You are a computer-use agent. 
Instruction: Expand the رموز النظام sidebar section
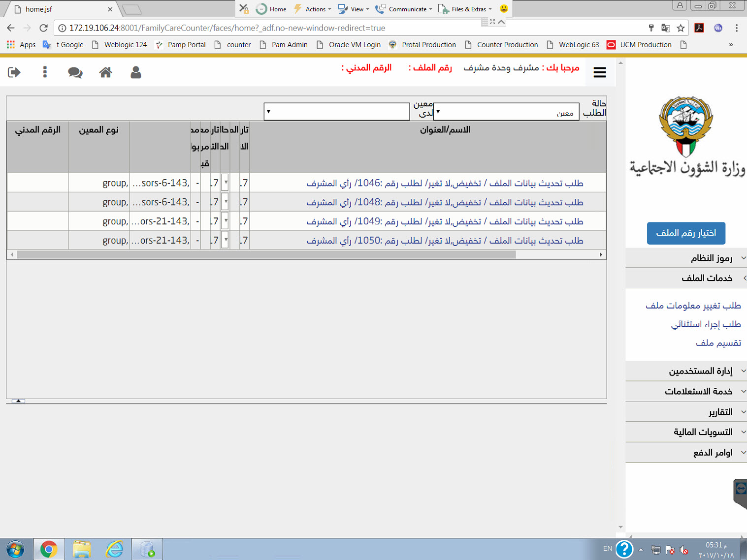[686, 258]
